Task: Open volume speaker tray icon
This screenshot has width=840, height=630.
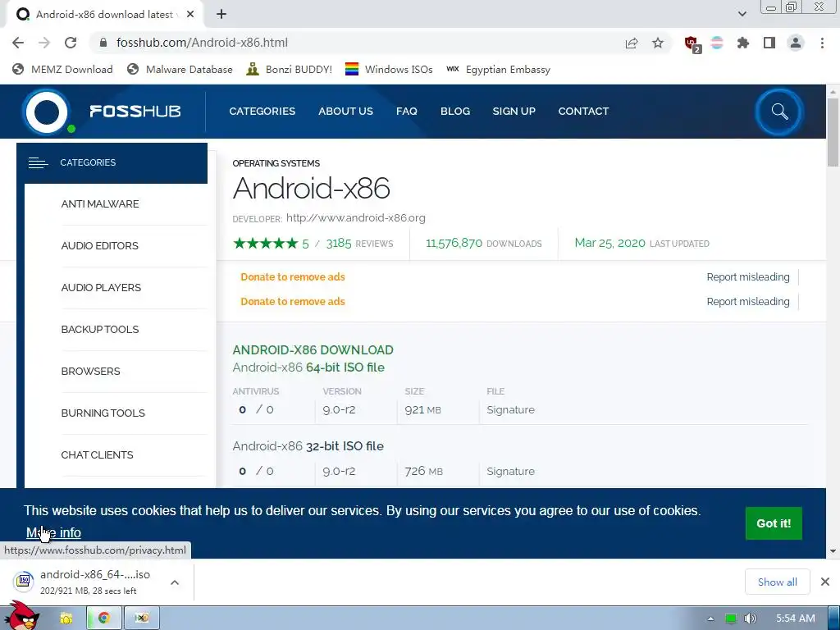Action: click(x=751, y=619)
